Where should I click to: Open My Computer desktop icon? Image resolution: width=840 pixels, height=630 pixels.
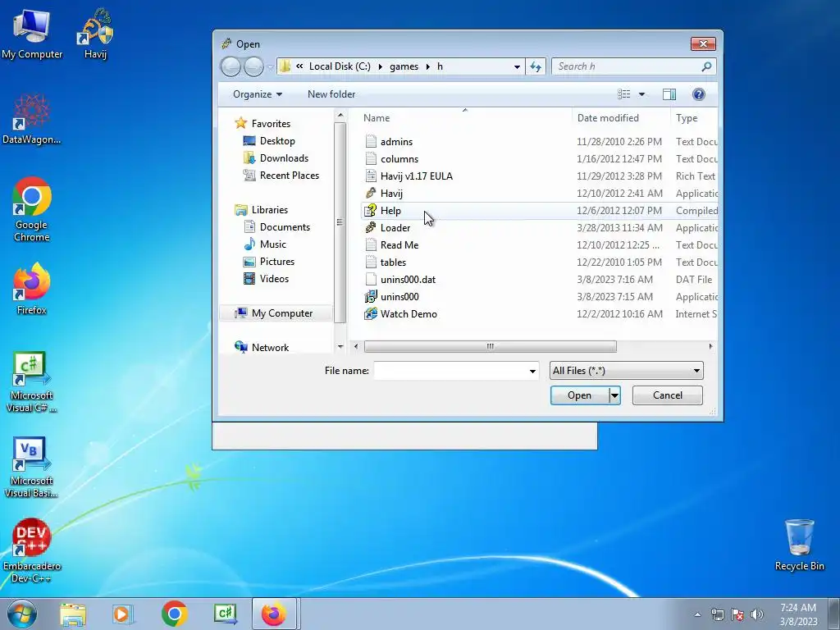point(32,34)
